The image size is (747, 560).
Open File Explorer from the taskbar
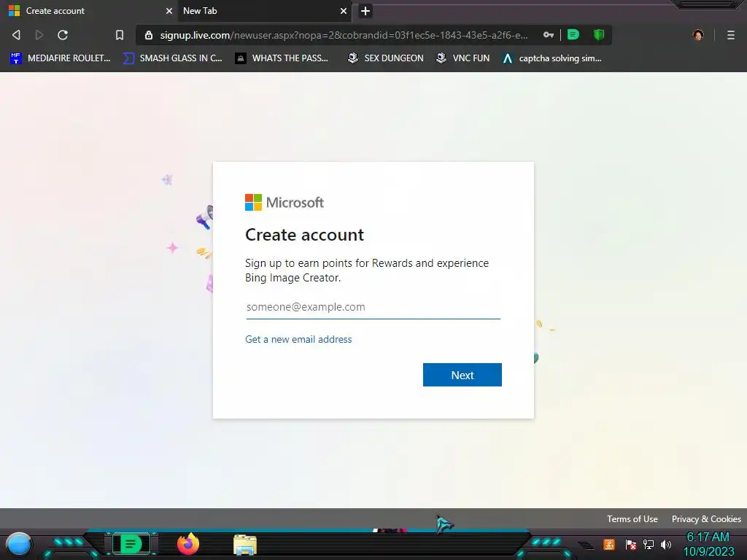click(245, 545)
